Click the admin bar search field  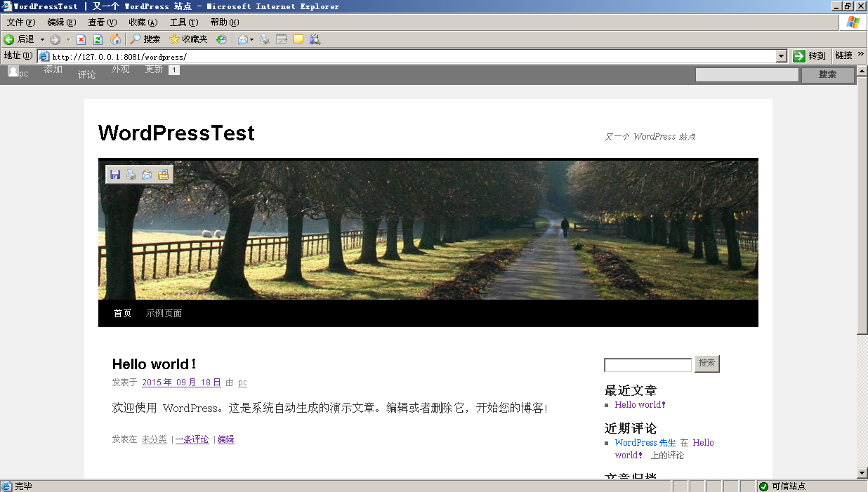click(x=747, y=74)
